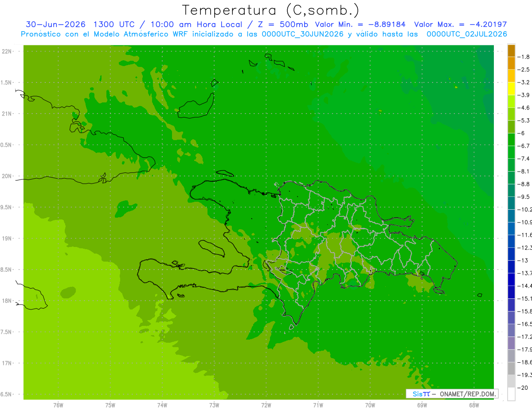The image size is (532, 411).
Task: Click the '-3.9' colorbar value
Action: [x=524, y=95]
